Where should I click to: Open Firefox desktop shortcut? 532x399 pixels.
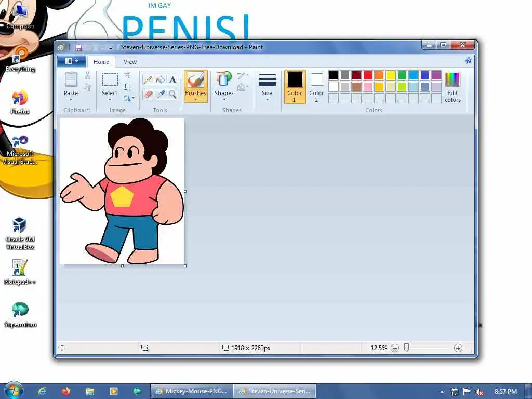click(x=20, y=102)
